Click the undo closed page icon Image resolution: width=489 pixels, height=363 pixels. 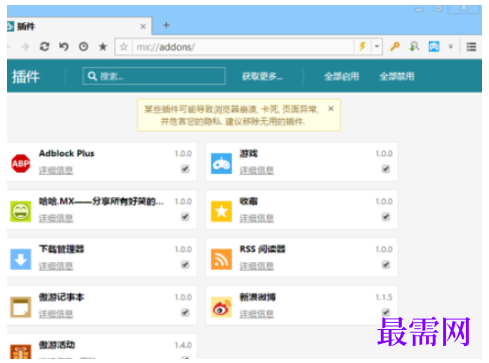click(x=64, y=46)
